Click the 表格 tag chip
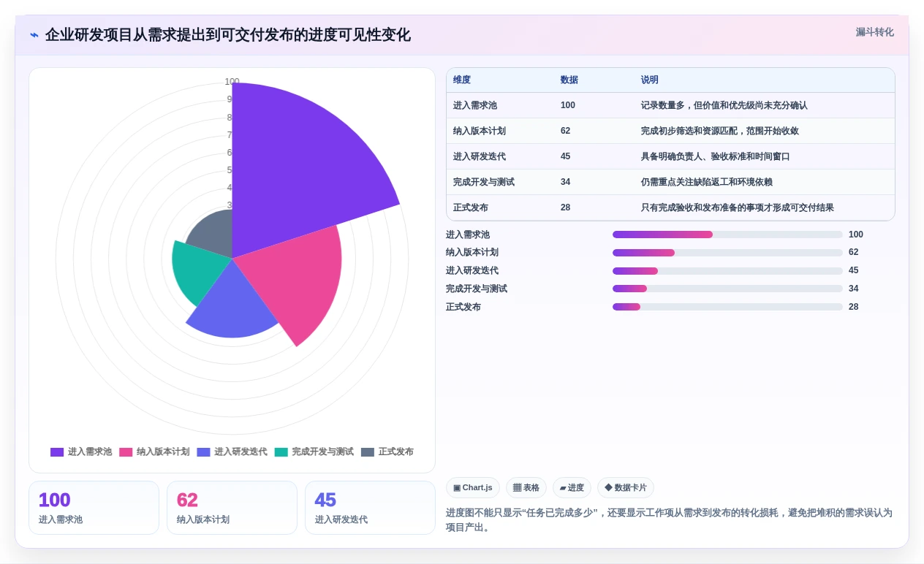The width and height of the screenshot is (924, 564). 526,488
